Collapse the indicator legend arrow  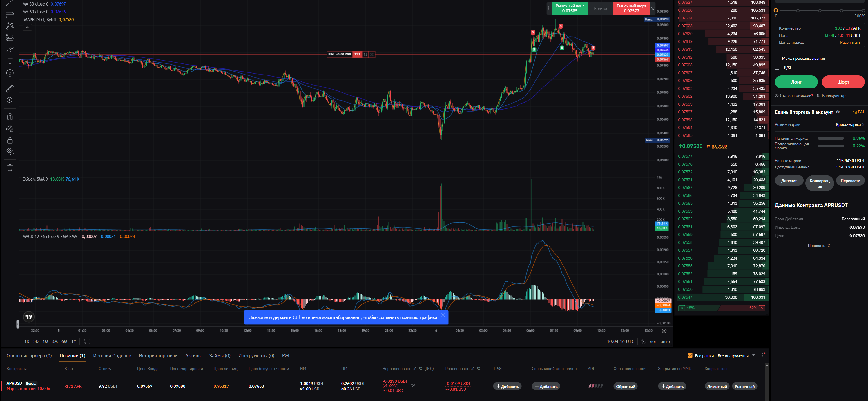click(x=27, y=27)
